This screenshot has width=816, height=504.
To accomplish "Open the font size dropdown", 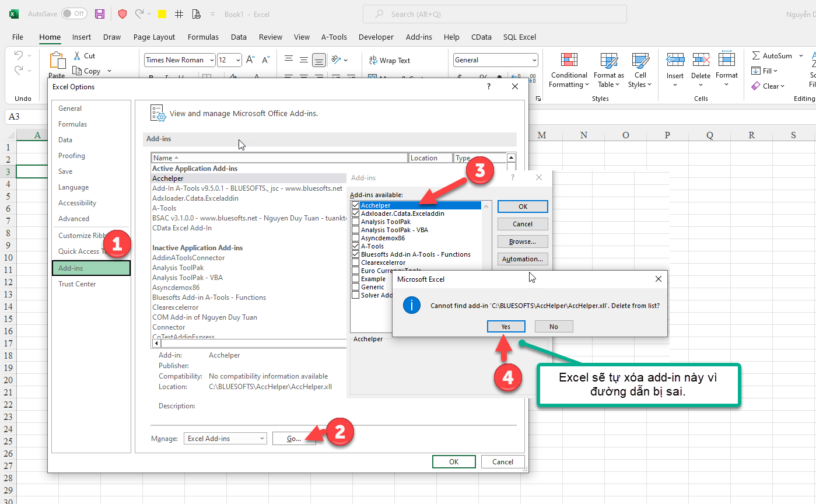I will 238,60.
